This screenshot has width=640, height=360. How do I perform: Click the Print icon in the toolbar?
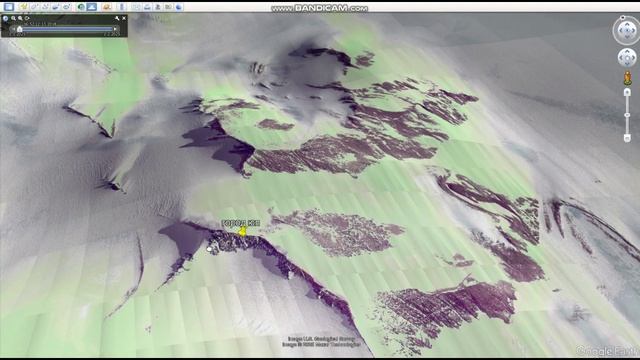click(147, 7)
